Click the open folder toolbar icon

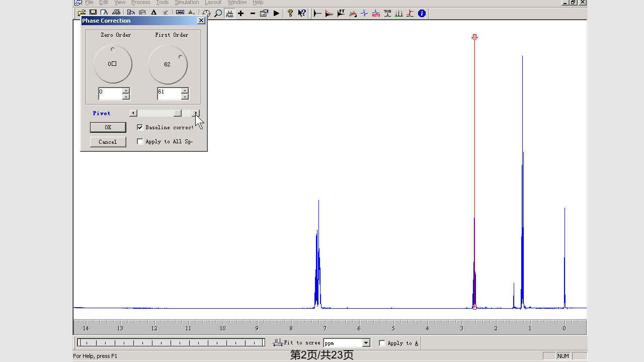(x=82, y=13)
